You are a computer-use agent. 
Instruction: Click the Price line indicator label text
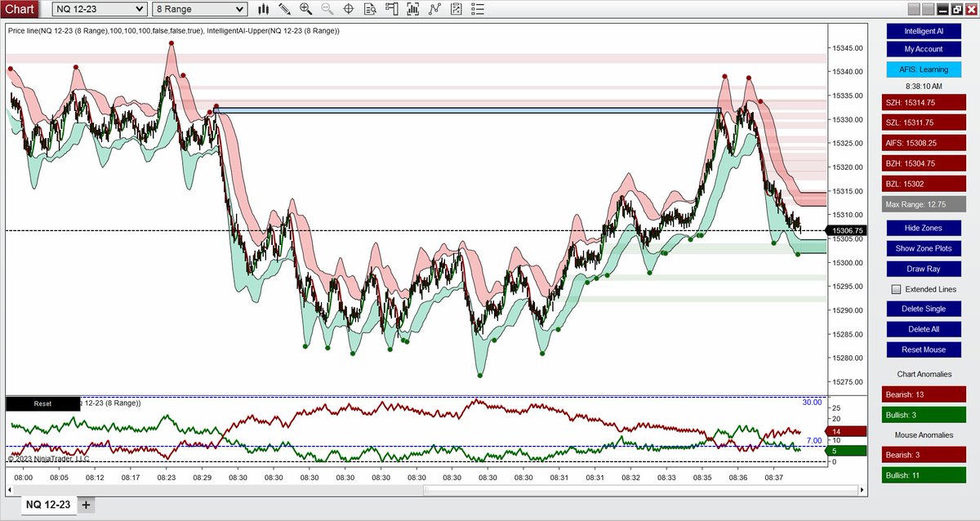(173, 30)
